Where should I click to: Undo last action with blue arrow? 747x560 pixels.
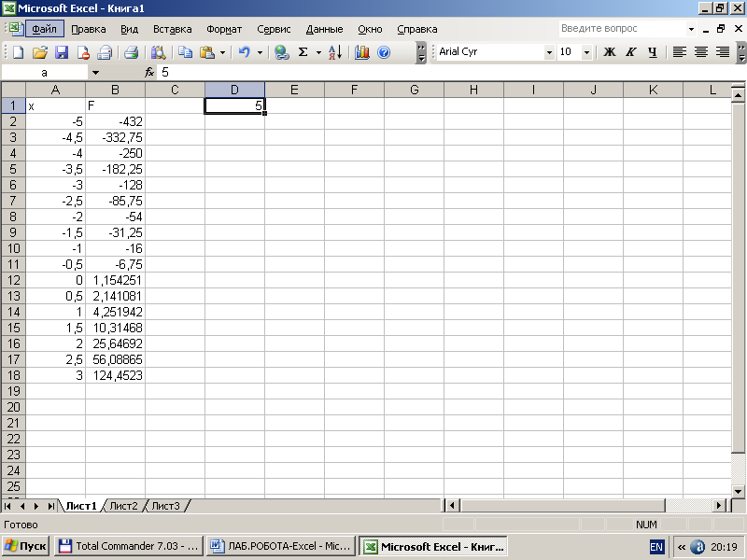(245, 52)
